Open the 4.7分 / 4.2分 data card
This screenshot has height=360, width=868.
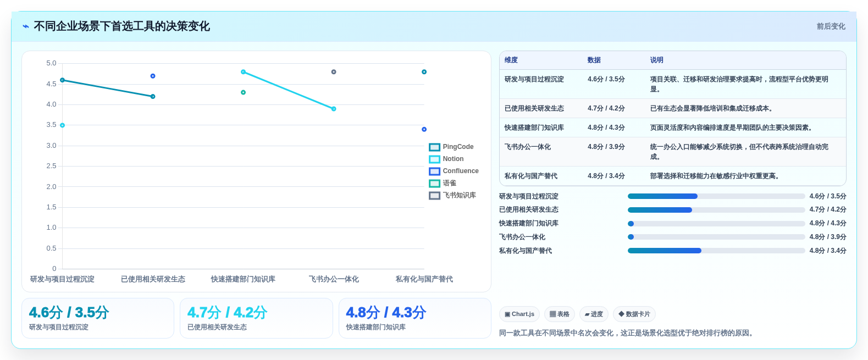click(256, 318)
